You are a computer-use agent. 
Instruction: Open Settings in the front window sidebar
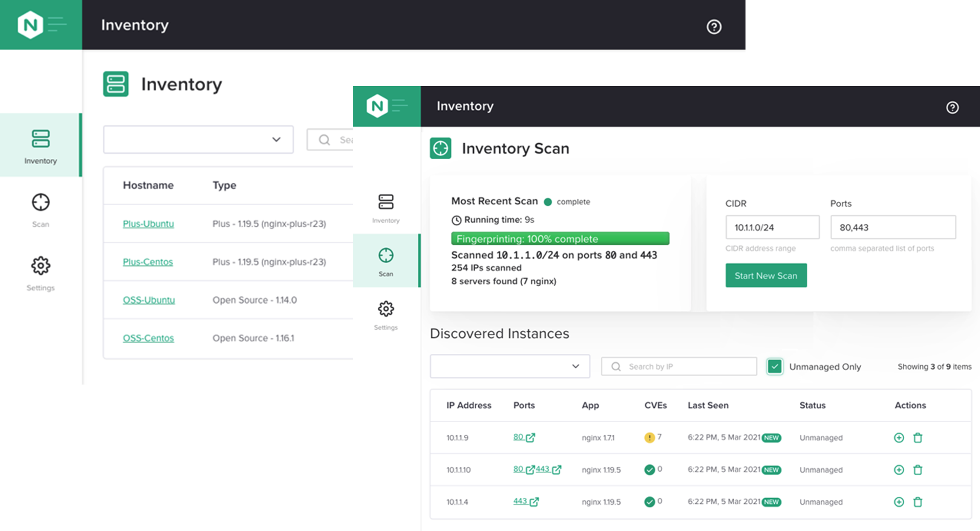click(x=386, y=315)
